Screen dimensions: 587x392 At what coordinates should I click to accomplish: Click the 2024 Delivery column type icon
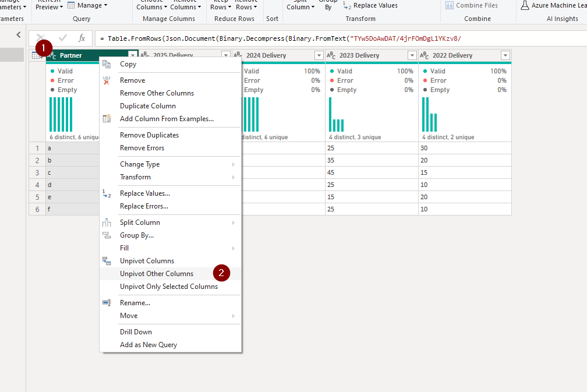pos(238,55)
